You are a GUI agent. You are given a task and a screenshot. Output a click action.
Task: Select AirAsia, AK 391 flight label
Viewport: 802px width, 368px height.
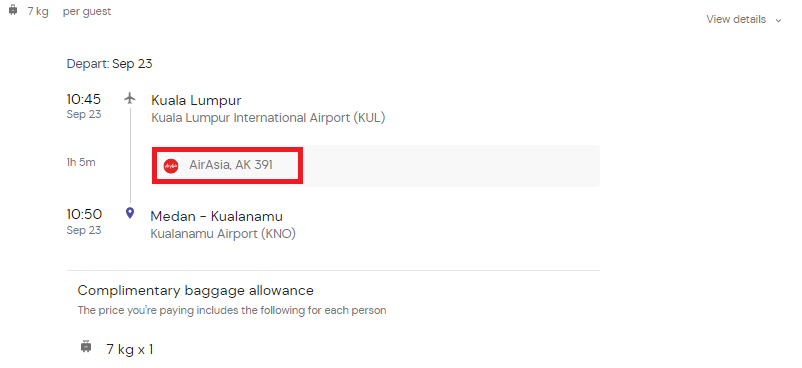(x=231, y=165)
